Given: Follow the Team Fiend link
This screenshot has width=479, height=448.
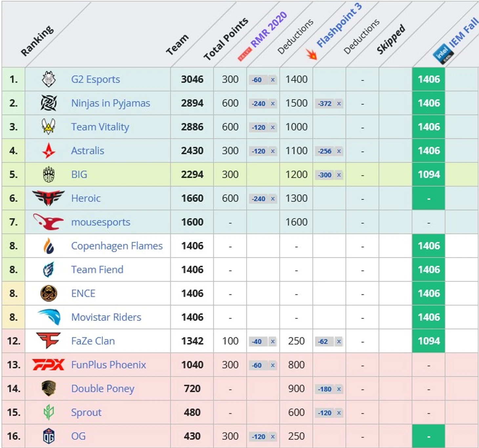Looking at the screenshot, I should (x=97, y=270).
